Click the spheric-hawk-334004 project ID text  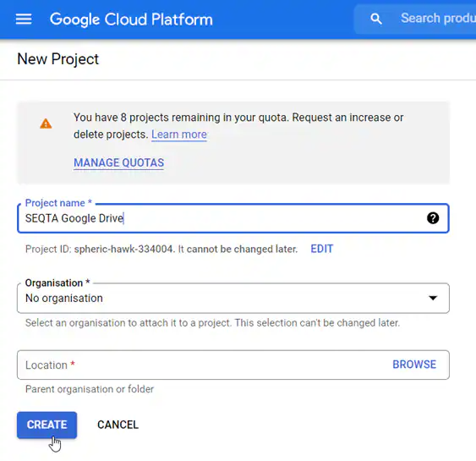click(x=123, y=249)
